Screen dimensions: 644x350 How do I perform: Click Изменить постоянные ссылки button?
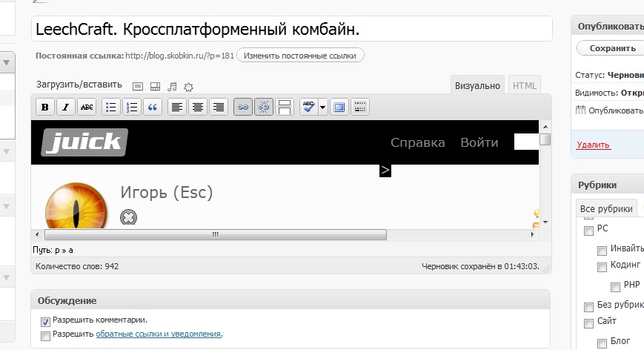[x=300, y=56]
